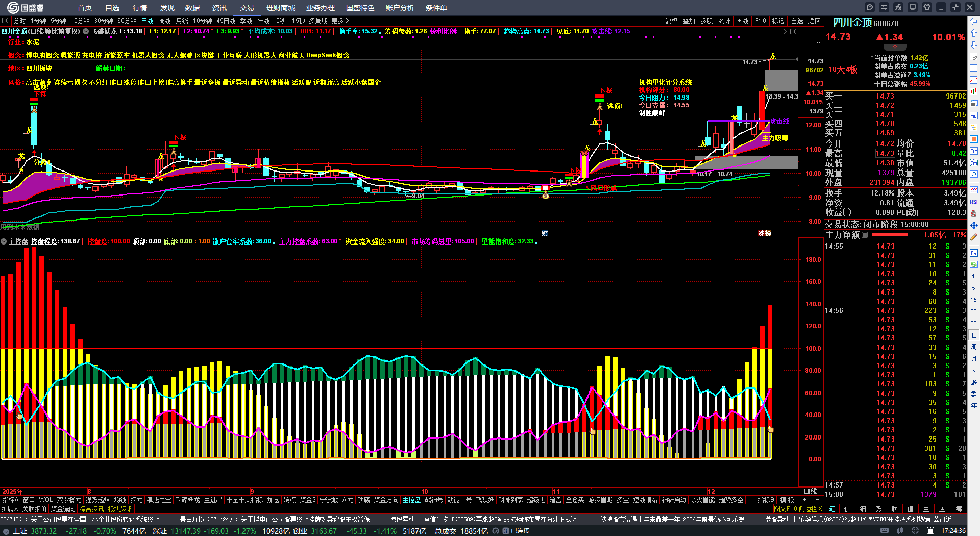Screen dimensions: 980x536
Task: Open the 首页 menu
Action: click(85, 8)
